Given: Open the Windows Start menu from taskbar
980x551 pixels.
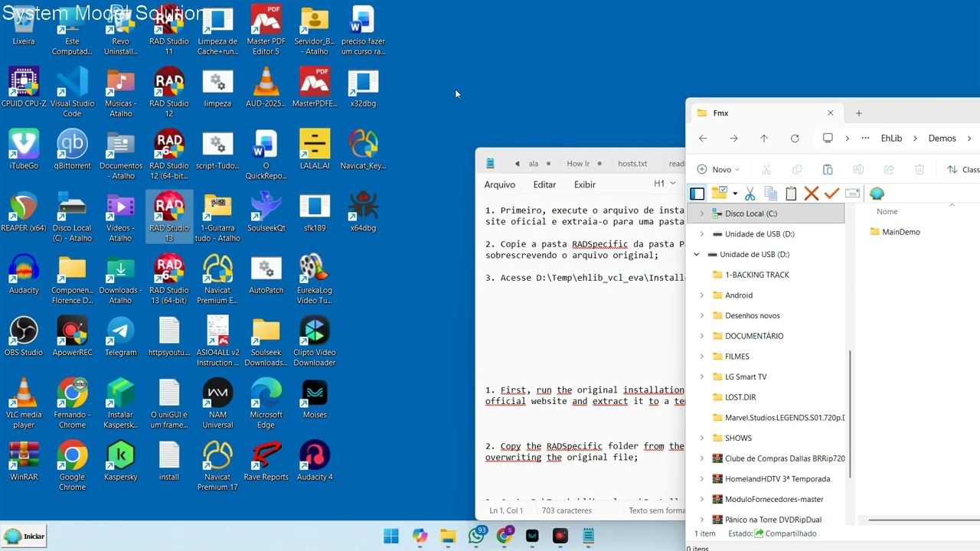Looking at the screenshot, I should pyautogui.click(x=391, y=536).
